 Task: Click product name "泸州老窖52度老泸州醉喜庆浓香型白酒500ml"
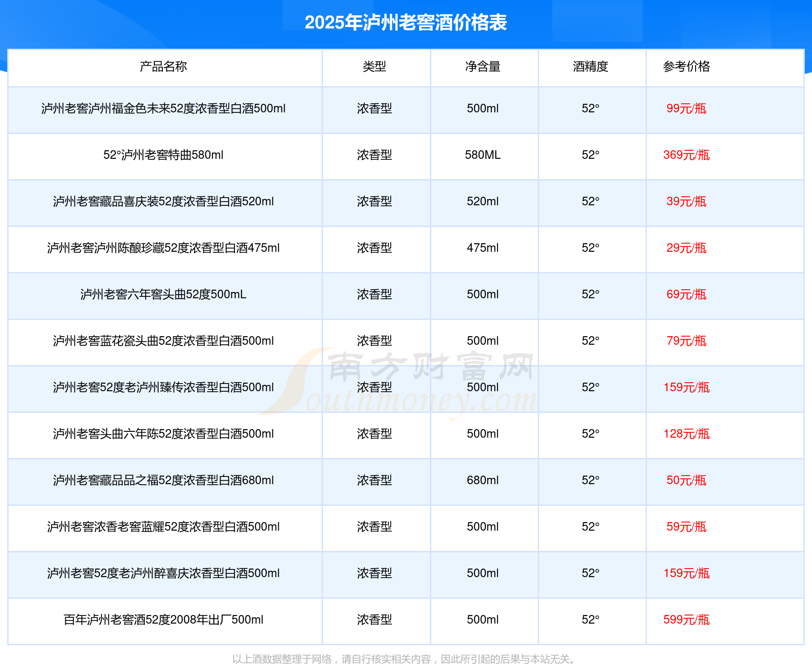163,573
